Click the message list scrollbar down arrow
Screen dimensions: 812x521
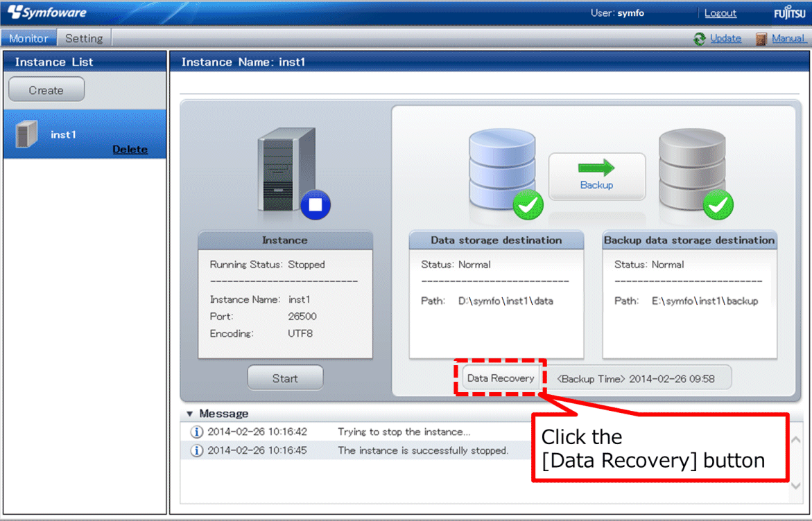pyautogui.click(x=796, y=486)
